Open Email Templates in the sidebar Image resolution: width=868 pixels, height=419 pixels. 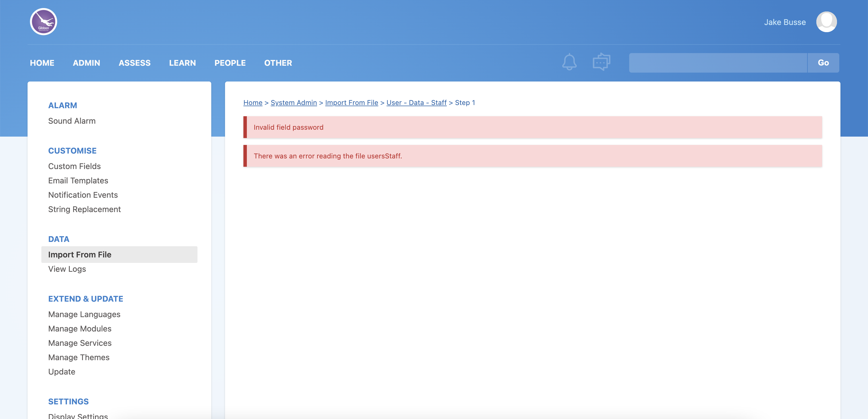pos(78,181)
